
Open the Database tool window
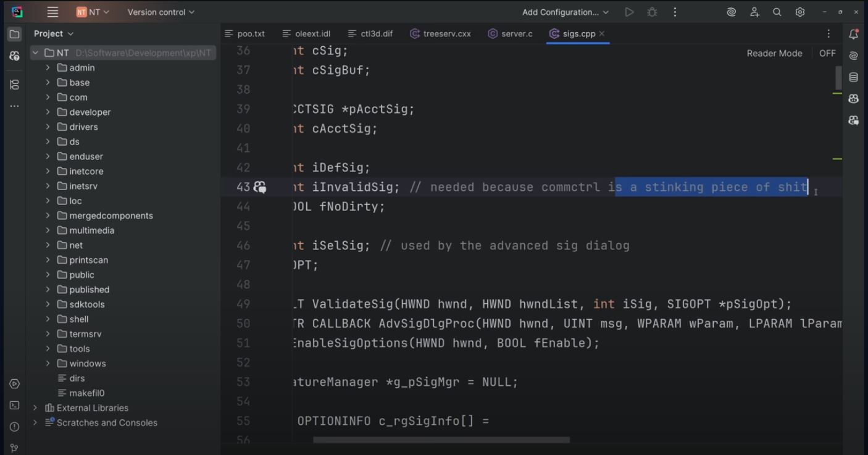[x=854, y=77]
